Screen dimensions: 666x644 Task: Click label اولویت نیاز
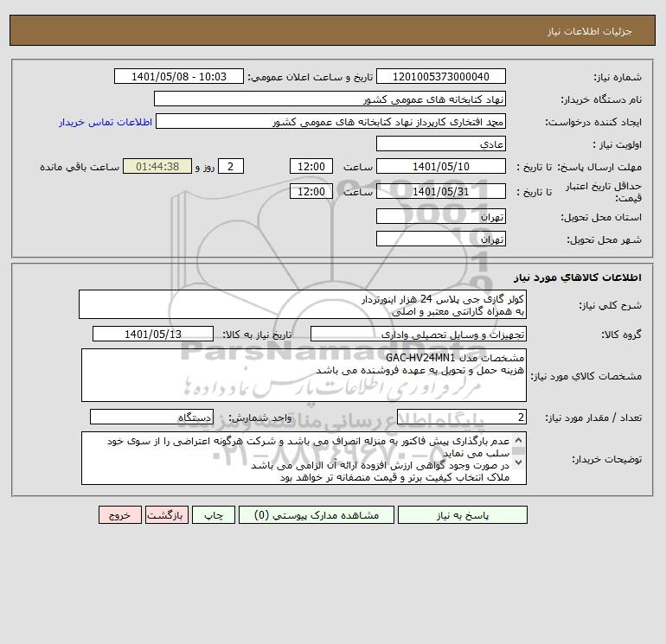(x=618, y=144)
